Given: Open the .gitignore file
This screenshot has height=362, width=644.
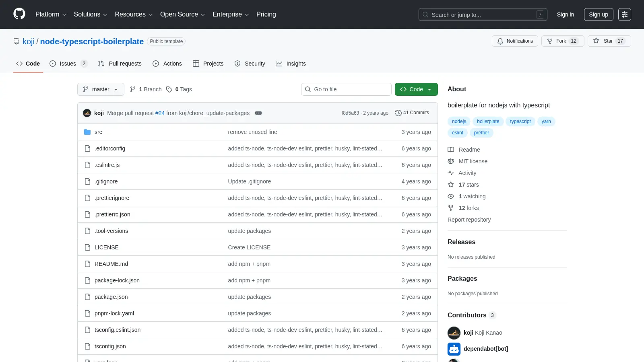Looking at the screenshot, I should click(x=106, y=181).
